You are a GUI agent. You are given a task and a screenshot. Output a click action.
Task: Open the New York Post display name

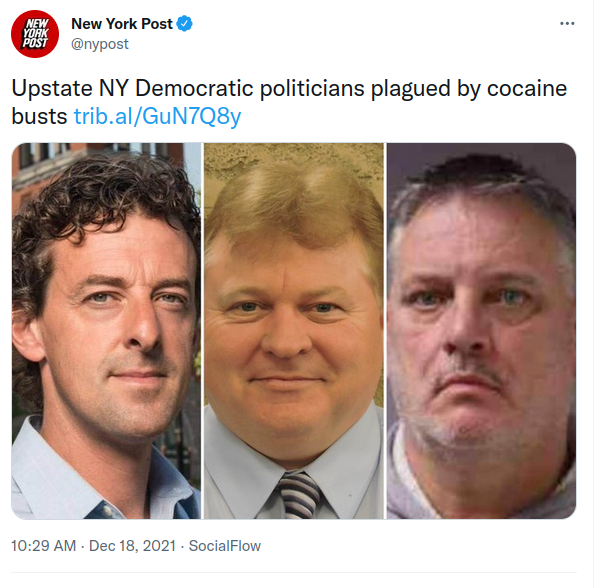click(122, 24)
